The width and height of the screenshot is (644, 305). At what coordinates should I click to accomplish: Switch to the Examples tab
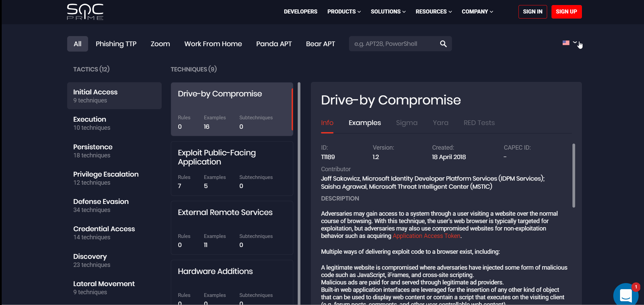(x=365, y=123)
